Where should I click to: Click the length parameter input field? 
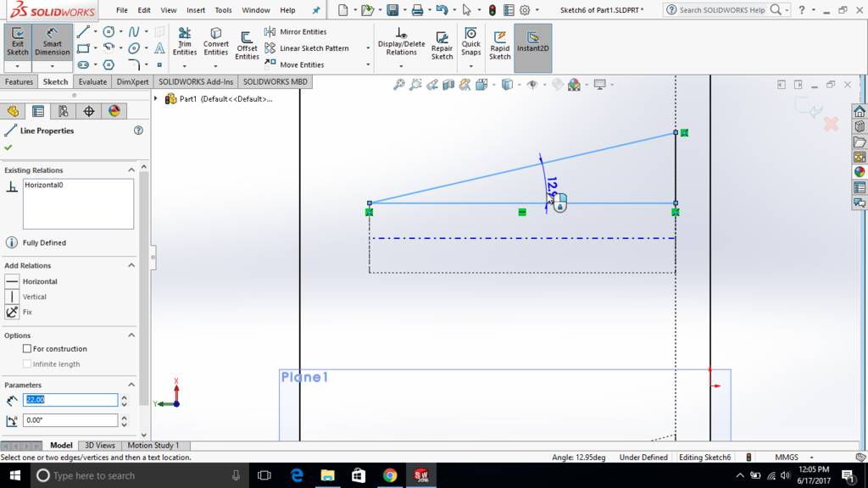pyautogui.click(x=70, y=400)
